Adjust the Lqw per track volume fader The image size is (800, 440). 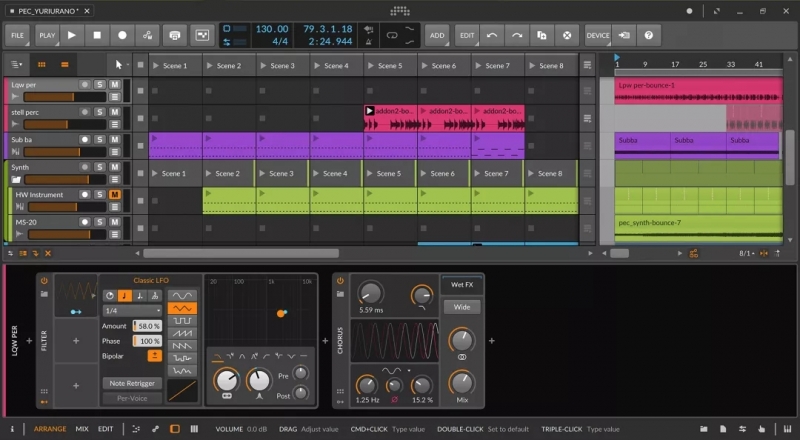tap(65, 97)
